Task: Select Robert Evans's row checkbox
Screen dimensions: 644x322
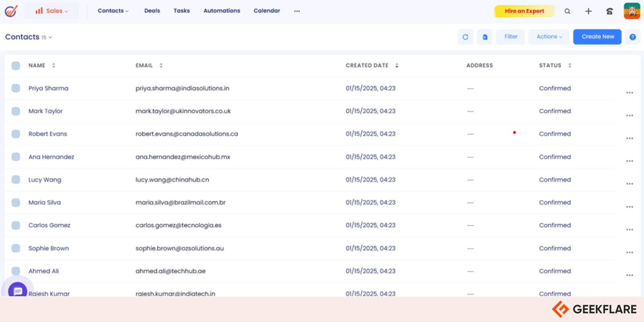Action: [x=16, y=134]
